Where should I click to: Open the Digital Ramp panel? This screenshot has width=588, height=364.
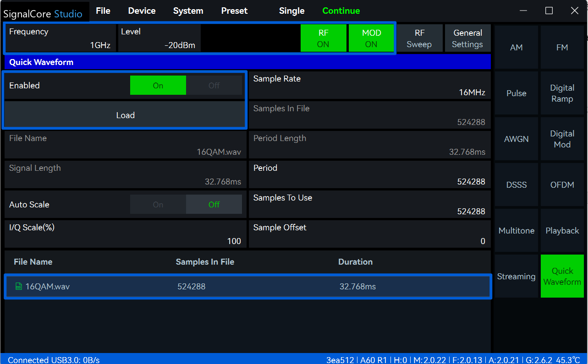point(562,93)
